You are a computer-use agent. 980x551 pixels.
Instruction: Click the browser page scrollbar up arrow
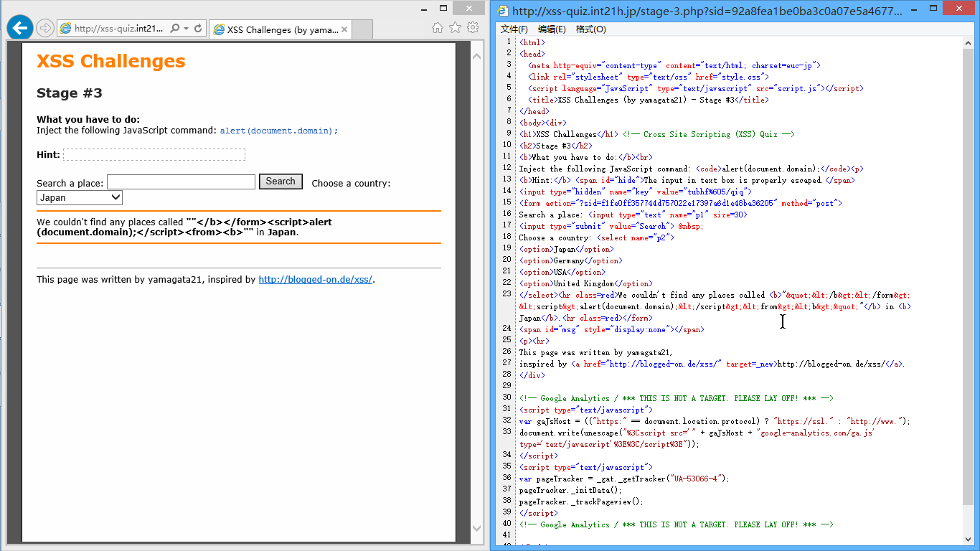coord(477,55)
